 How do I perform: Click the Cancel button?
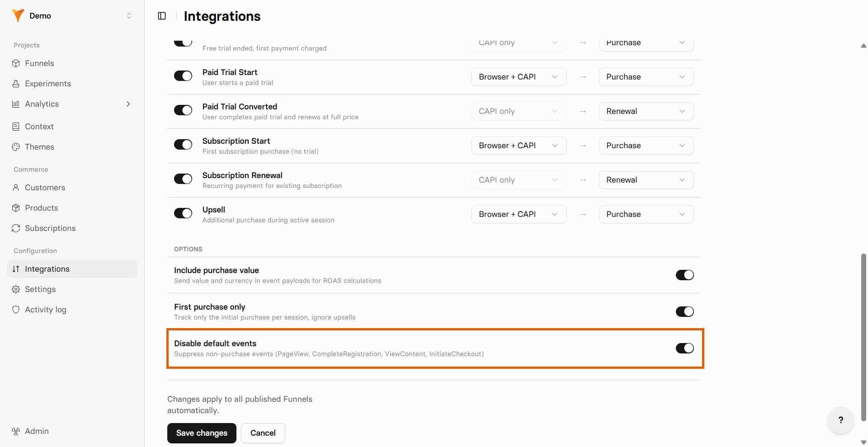tap(263, 433)
